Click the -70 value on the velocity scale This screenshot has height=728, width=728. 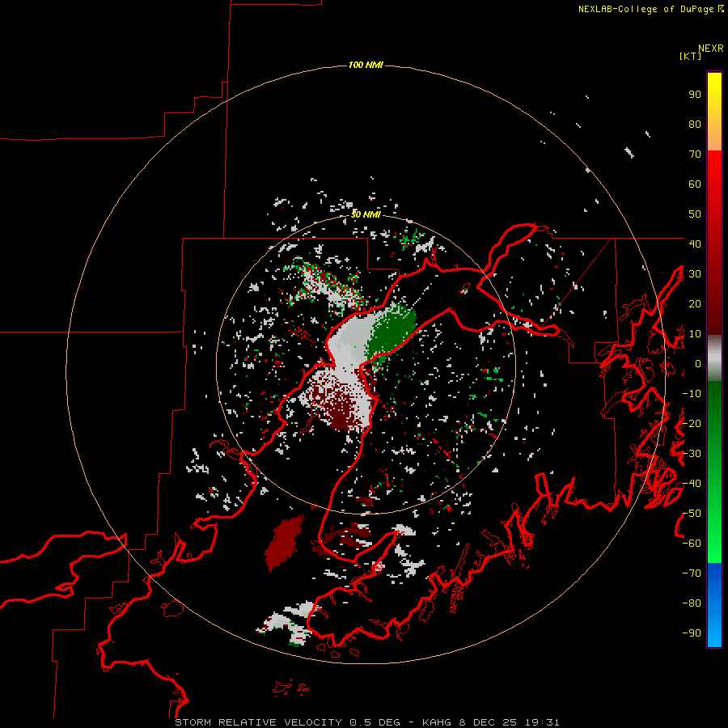pos(692,574)
